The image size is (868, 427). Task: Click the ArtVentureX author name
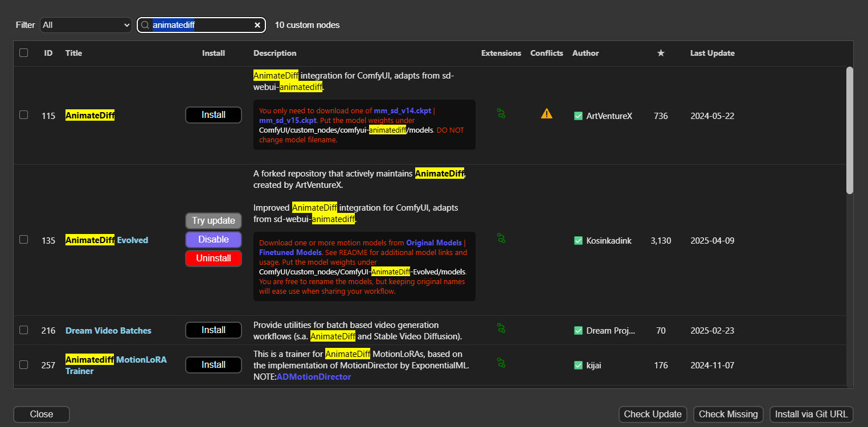point(609,116)
